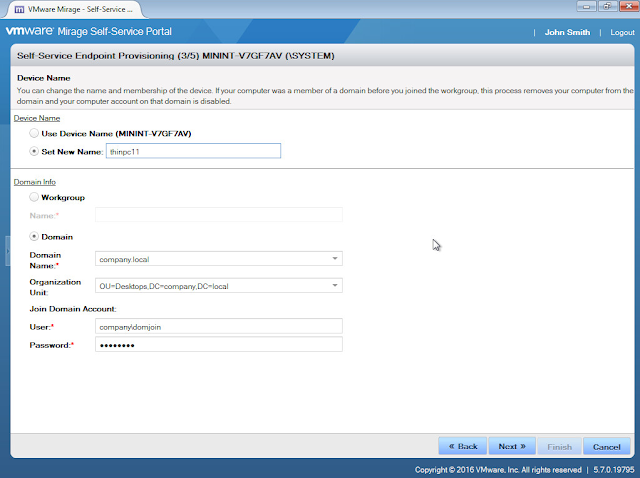
Task: Cancel the provisioning wizard
Action: point(606,447)
